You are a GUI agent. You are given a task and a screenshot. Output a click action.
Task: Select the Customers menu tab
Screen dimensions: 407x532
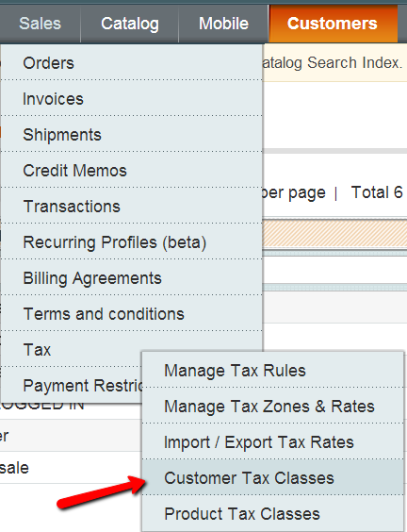point(333,24)
